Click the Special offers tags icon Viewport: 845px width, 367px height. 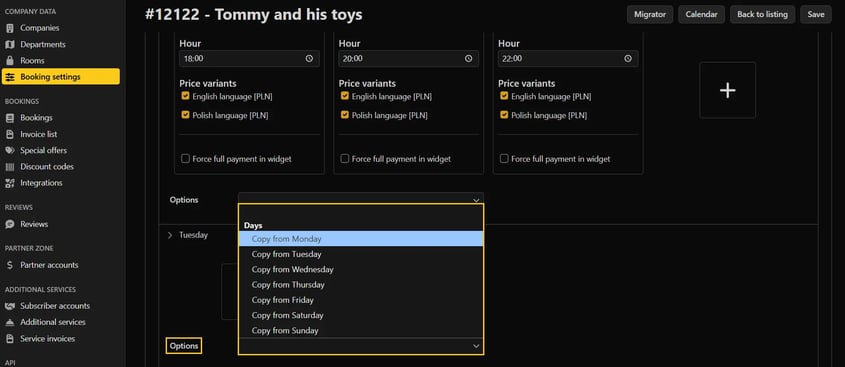tap(10, 150)
